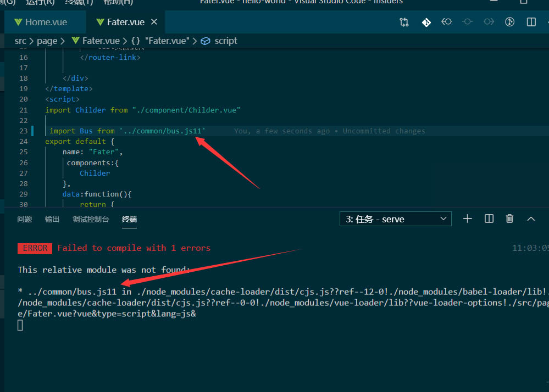This screenshot has width=549, height=392.
Task: Kill the terminal using trash icon
Action: point(509,219)
